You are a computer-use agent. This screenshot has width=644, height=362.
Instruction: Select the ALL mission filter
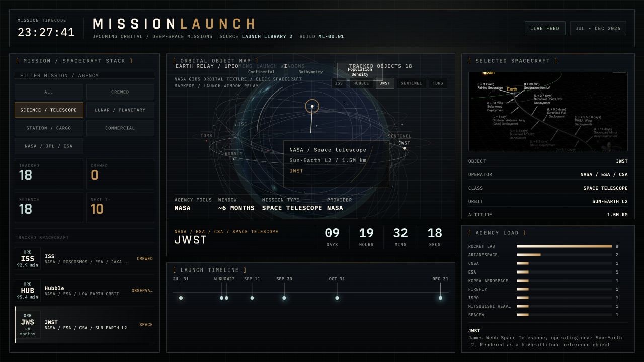[x=49, y=92]
